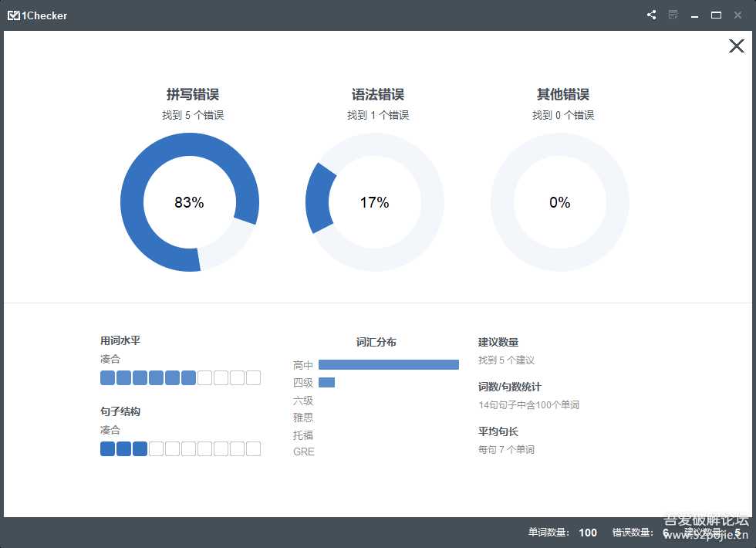Screen dimensions: 756x548
Task: Click the GRE vocabulary level label
Action: (304, 452)
